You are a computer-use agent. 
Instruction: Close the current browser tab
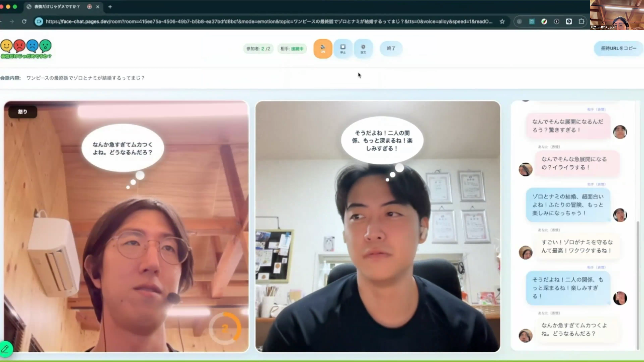(x=98, y=7)
